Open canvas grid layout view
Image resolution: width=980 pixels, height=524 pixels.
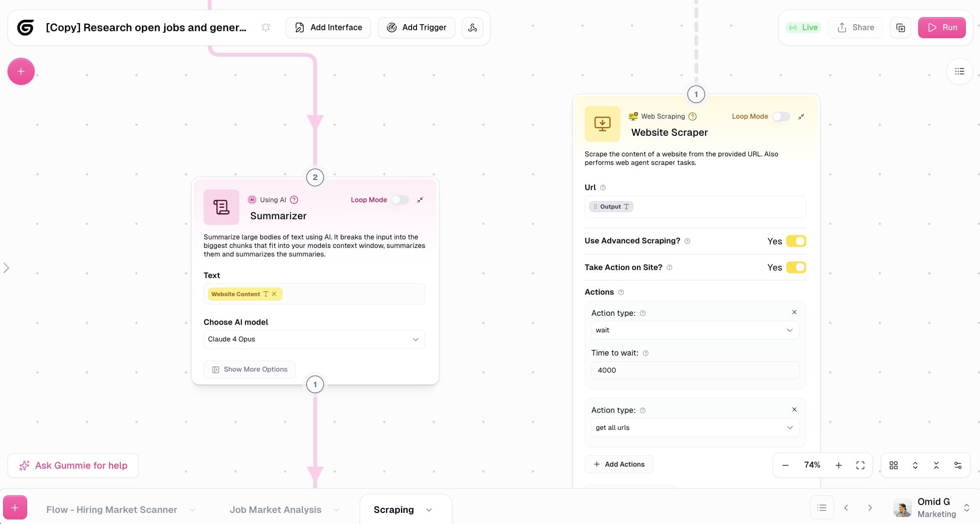point(893,465)
